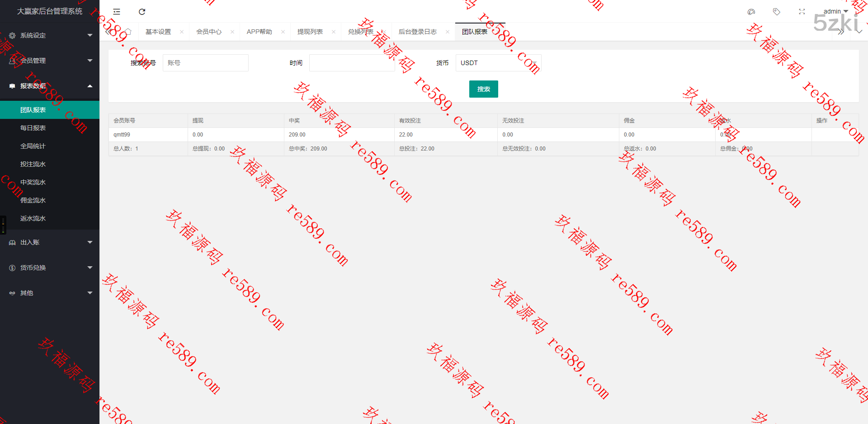Close the 后台登录日志 tab
Screen dimensions: 868x424
point(448,32)
